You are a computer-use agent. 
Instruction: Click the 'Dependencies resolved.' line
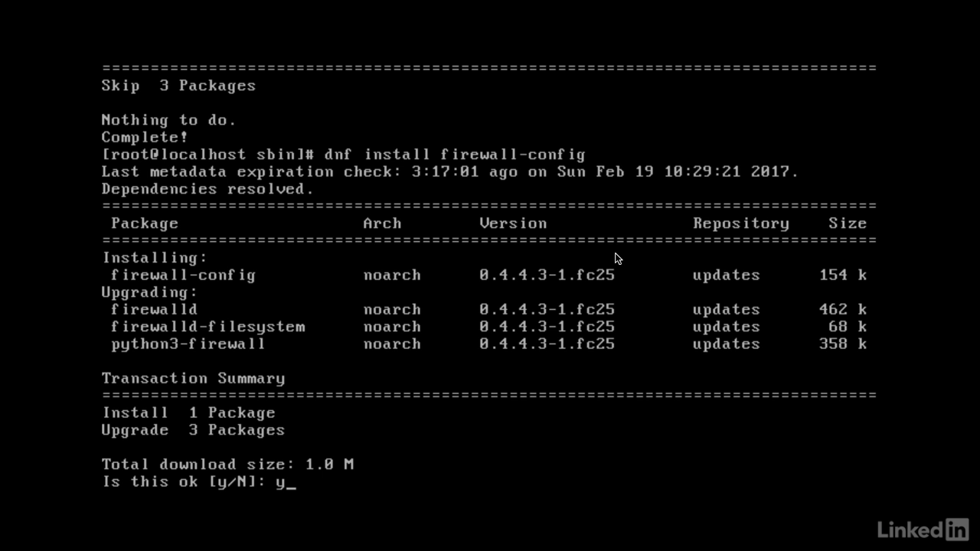click(207, 189)
